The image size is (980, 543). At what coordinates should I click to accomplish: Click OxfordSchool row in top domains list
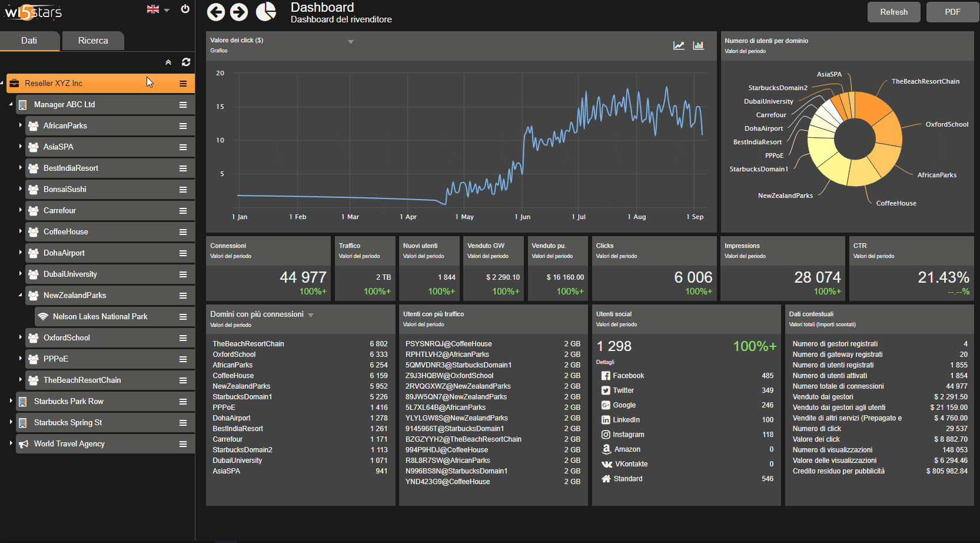300,355
